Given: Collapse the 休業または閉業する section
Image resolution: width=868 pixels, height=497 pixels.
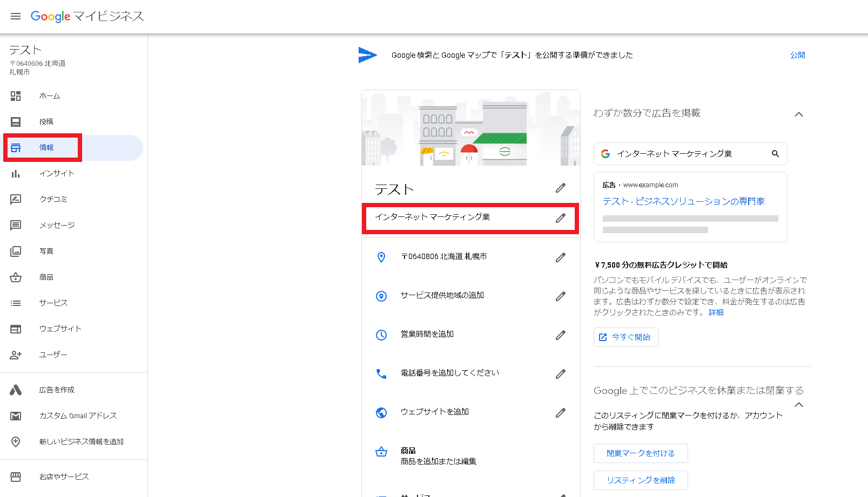Looking at the screenshot, I should pos(799,404).
